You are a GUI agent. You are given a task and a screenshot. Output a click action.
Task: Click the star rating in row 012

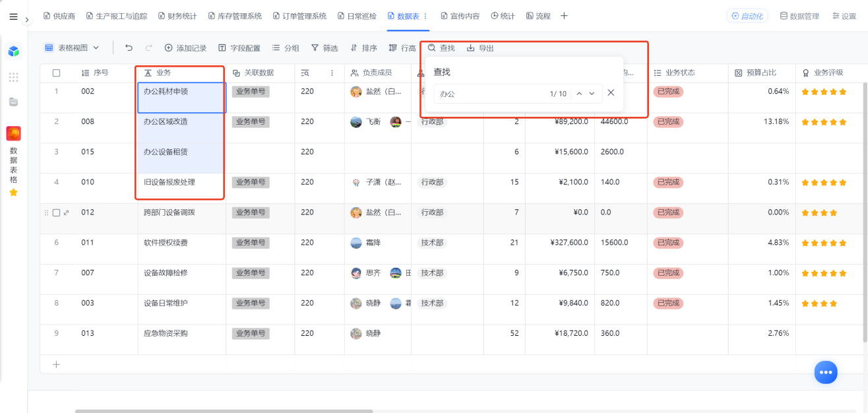[x=819, y=212]
